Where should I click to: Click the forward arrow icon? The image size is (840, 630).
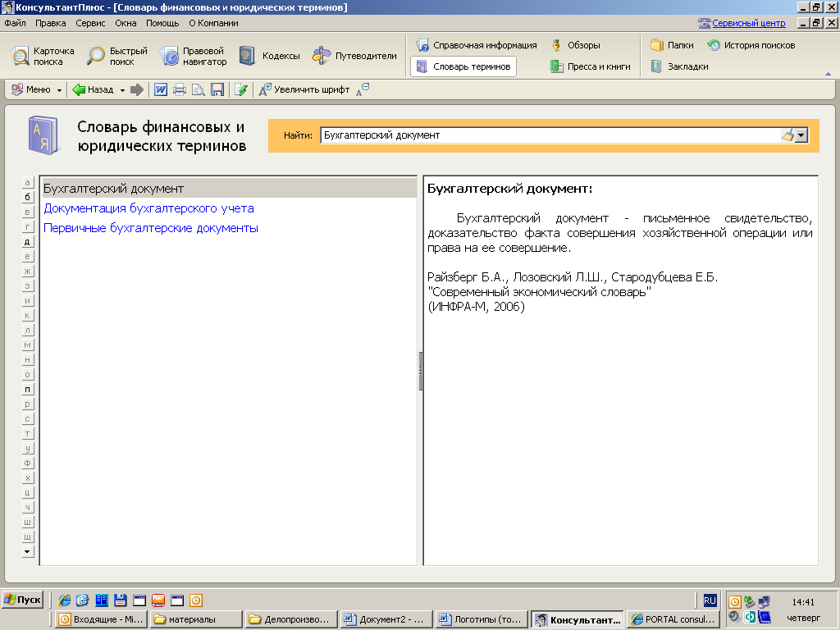[x=137, y=89]
